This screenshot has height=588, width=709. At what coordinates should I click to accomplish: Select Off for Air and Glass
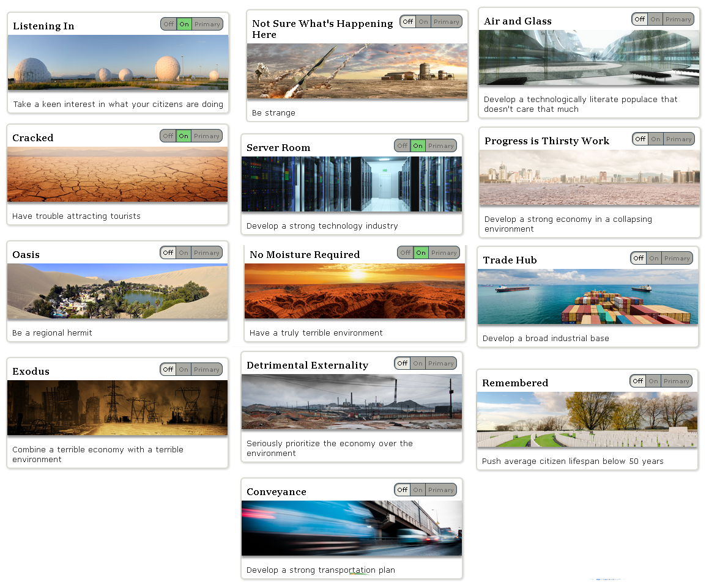pyautogui.click(x=640, y=19)
